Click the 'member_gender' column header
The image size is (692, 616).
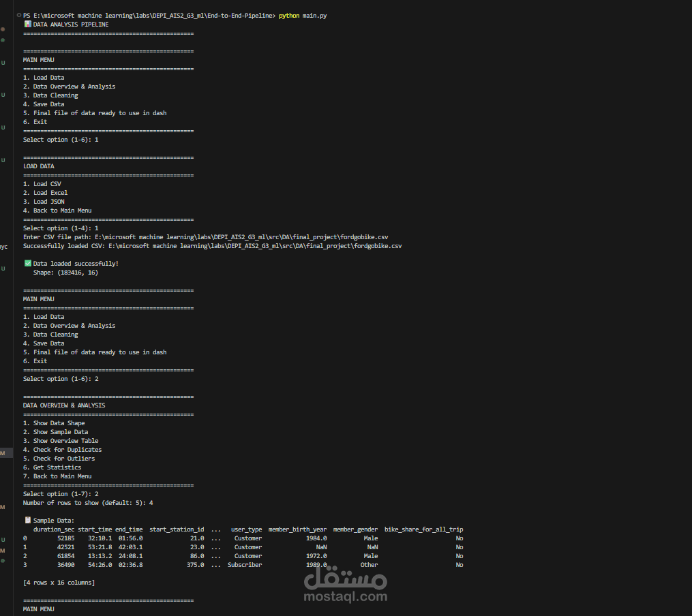pyautogui.click(x=355, y=529)
